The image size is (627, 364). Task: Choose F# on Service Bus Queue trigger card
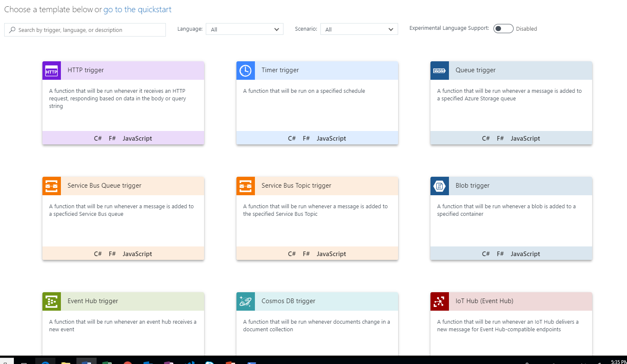[x=112, y=254]
